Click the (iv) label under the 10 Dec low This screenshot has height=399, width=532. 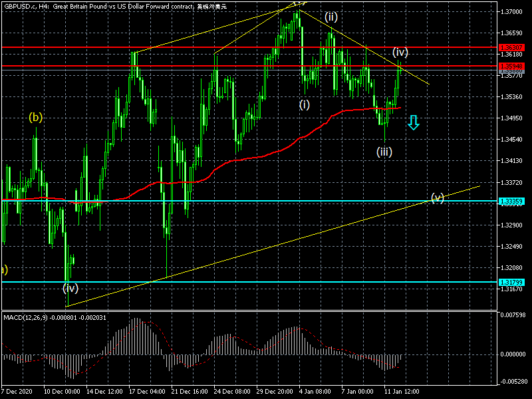point(70,288)
